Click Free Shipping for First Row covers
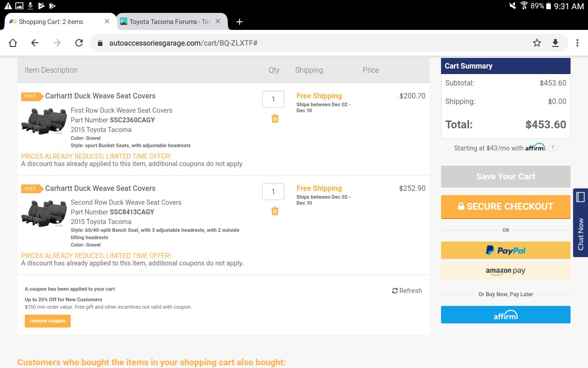The width and height of the screenshot is (588, 368). pos(319,96)
